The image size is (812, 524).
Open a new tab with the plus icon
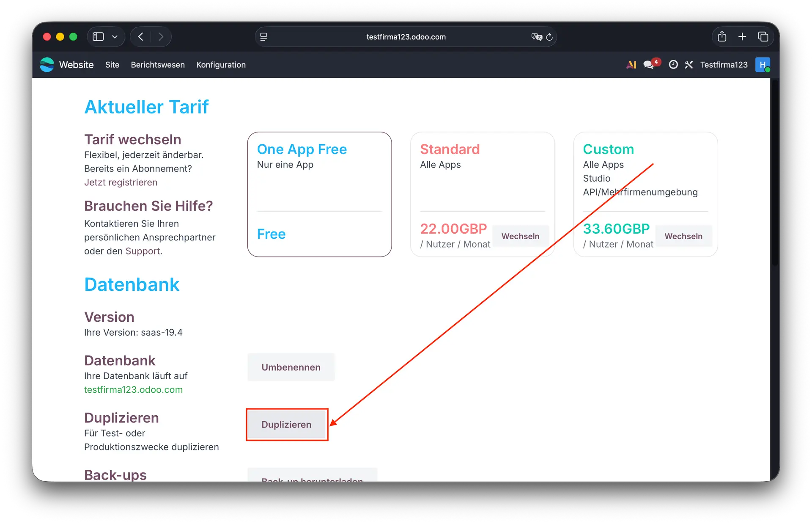click(742, 37)
